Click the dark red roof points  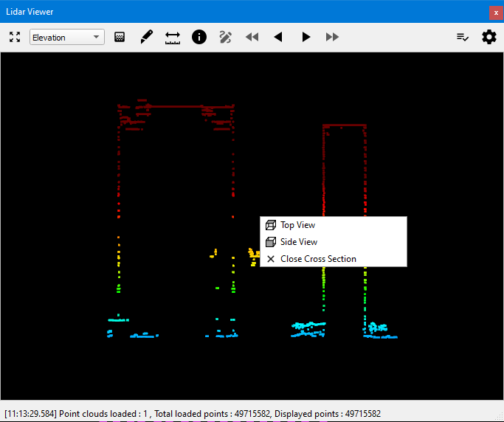(177, 107)
